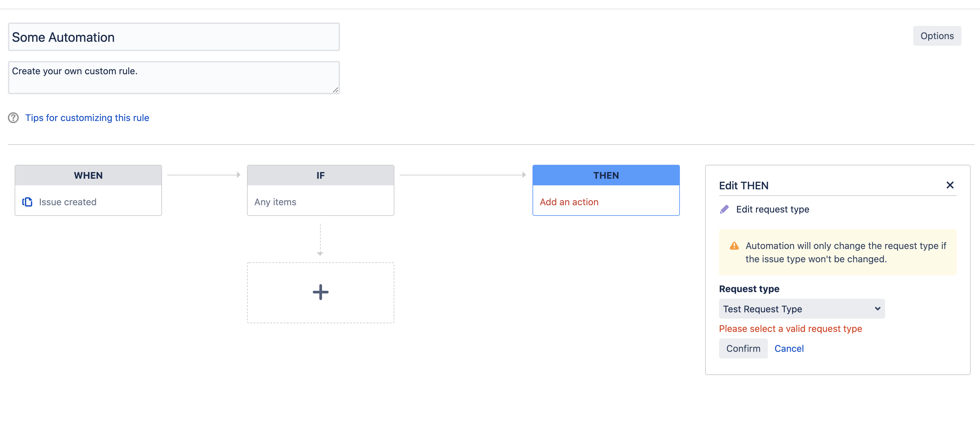Click the dropdown chevron arrow

pos(877,309)
